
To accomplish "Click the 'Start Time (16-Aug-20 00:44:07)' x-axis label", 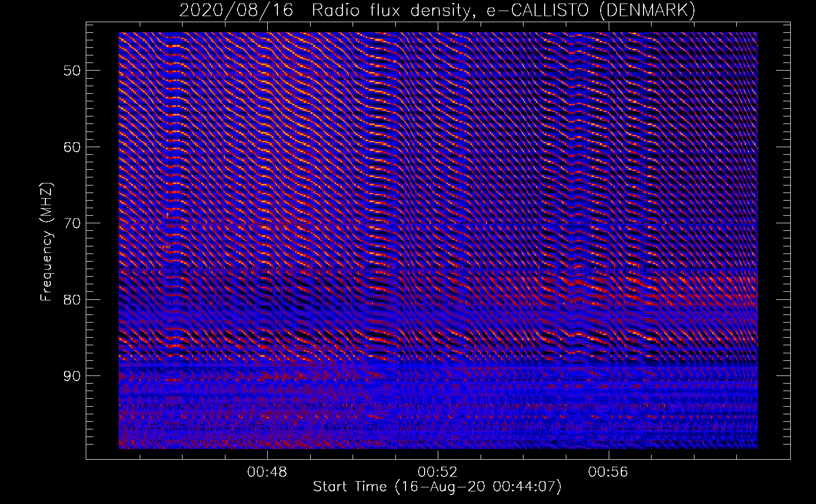I will [437, 487].
